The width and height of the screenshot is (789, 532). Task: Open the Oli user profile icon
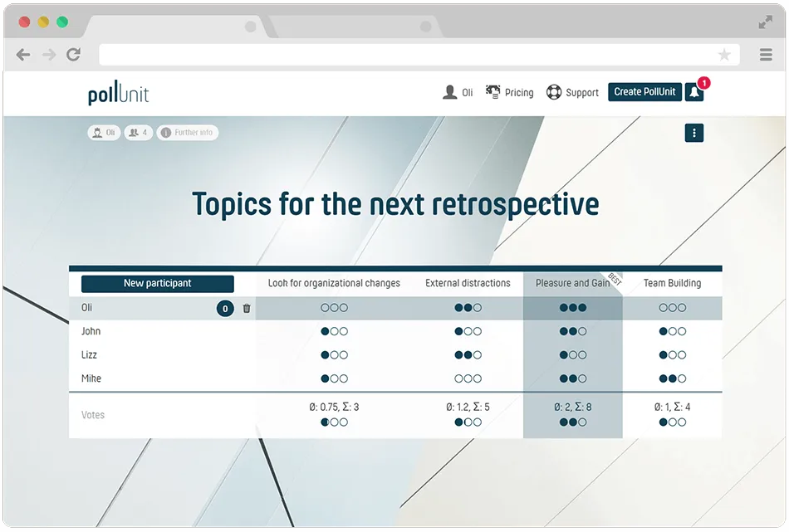tap(450, 92)
